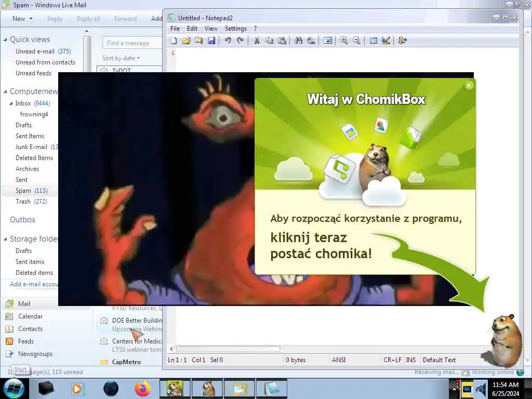
Task: Click the Browse file icon in Notepad2
Action: click(199, 41)
